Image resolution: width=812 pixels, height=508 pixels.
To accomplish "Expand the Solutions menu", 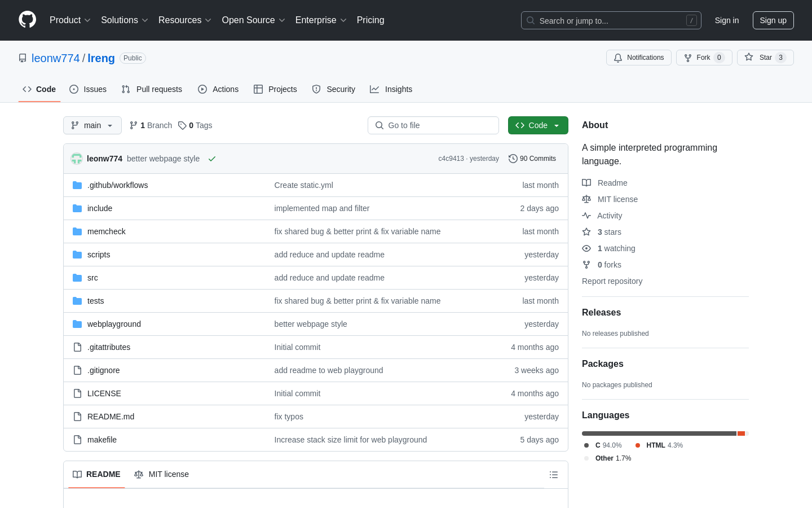I will (125, 20).
